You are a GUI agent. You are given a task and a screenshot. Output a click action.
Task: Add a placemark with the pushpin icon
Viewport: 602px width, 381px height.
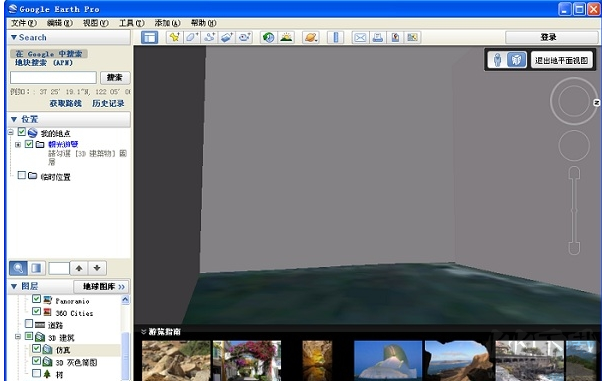(175, 37)
